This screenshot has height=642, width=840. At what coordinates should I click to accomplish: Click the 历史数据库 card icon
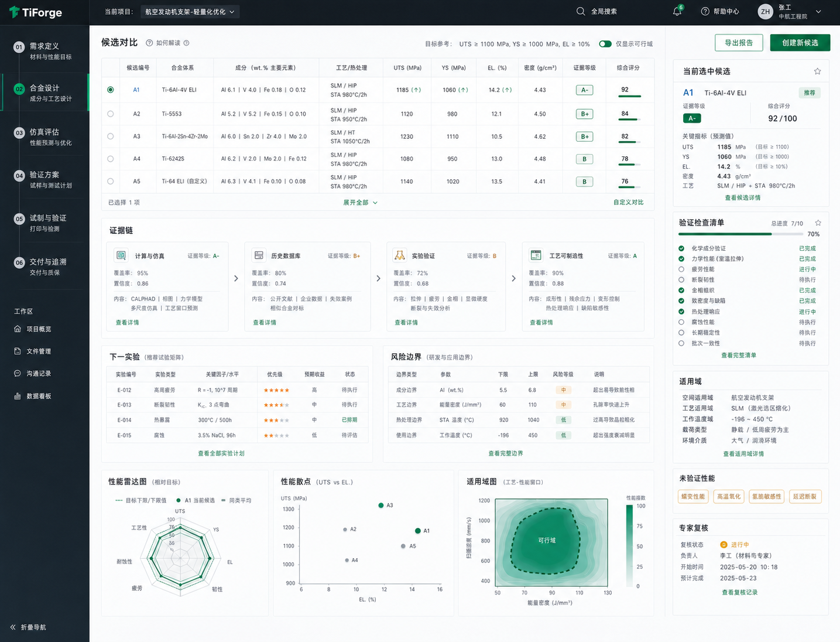259,255
